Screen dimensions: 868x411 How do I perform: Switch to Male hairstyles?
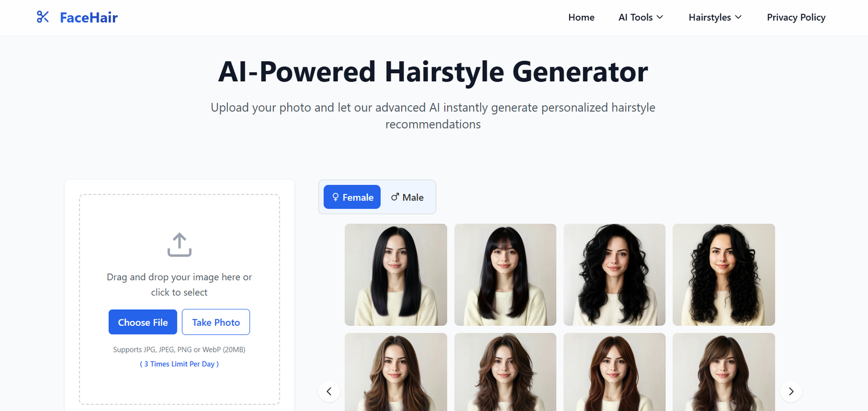407,197
